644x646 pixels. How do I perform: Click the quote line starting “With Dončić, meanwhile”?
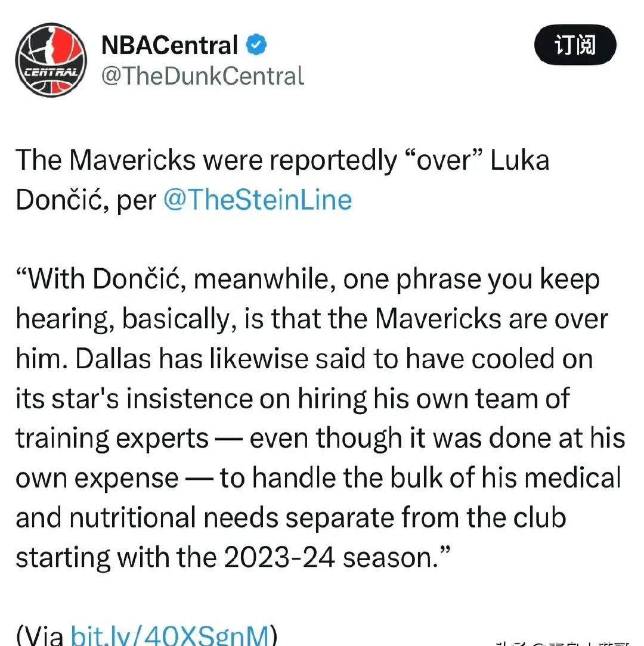click(x=308, y=279)
